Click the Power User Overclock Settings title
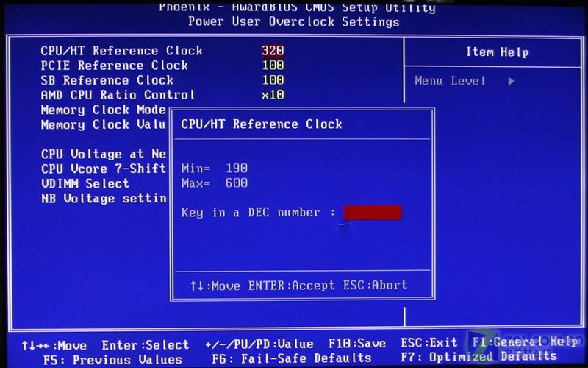Image resolution: width=588 pixels, height=368 pixels. (293, 21)
